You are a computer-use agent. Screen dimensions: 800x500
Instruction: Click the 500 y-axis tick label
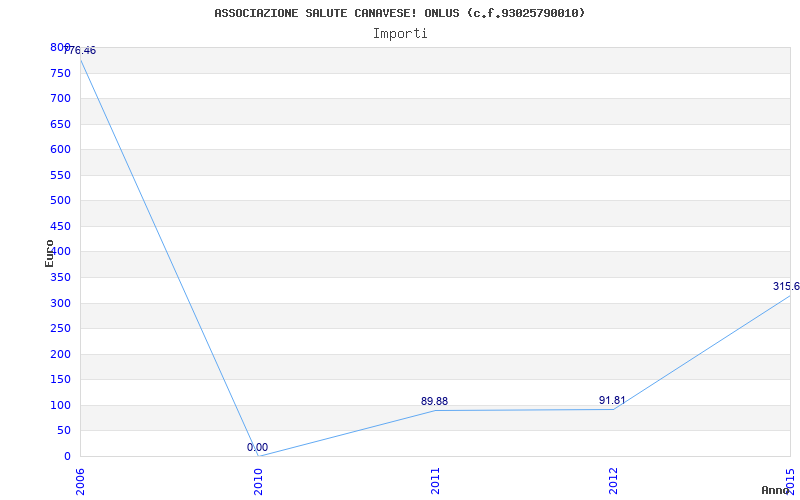coord(60,201)
